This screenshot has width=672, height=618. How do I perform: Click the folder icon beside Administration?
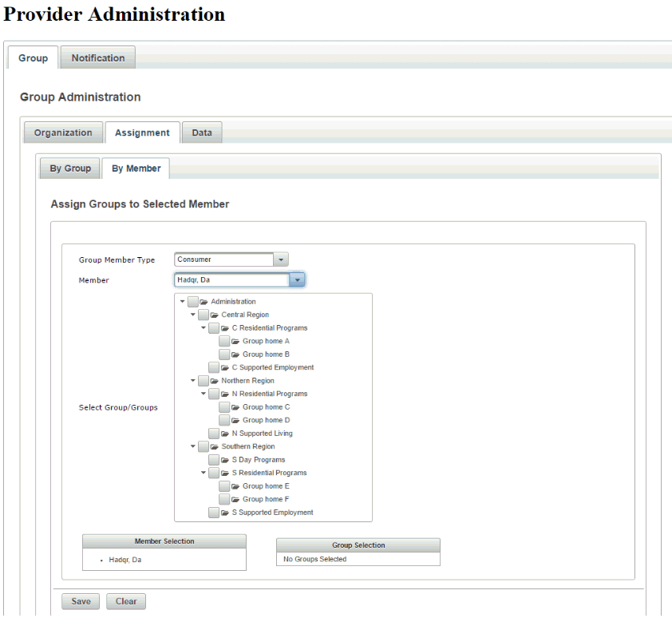tap(204, 302)
